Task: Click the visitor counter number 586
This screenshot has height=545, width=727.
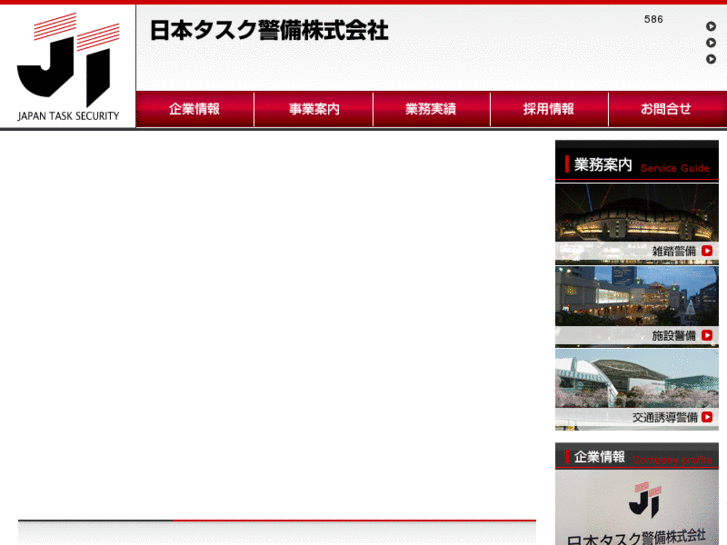Action: [653, 19]
